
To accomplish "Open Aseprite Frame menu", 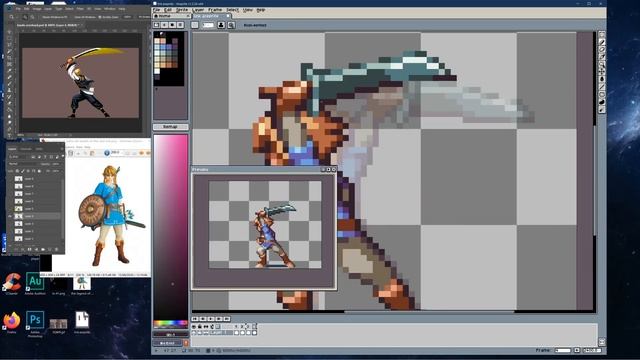I will (x=215, y=10).
